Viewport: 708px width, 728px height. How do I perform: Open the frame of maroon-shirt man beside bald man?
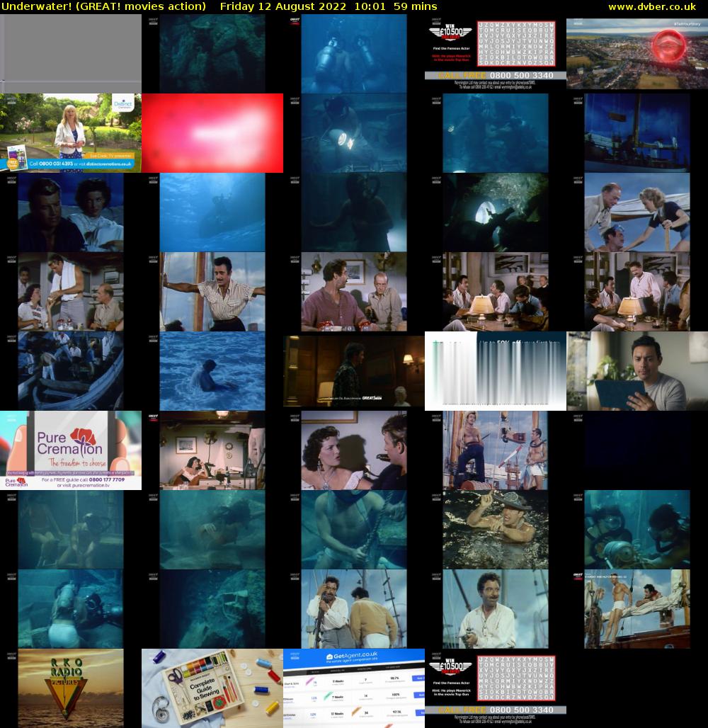click(354, 292)
